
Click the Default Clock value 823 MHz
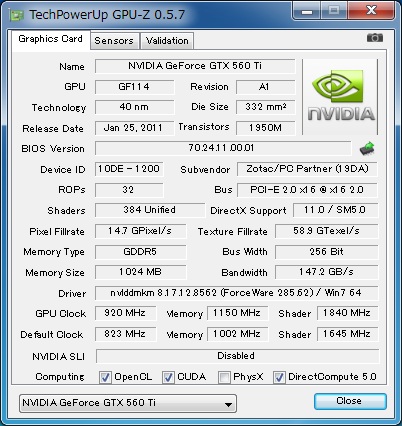[x=126, y=334]
